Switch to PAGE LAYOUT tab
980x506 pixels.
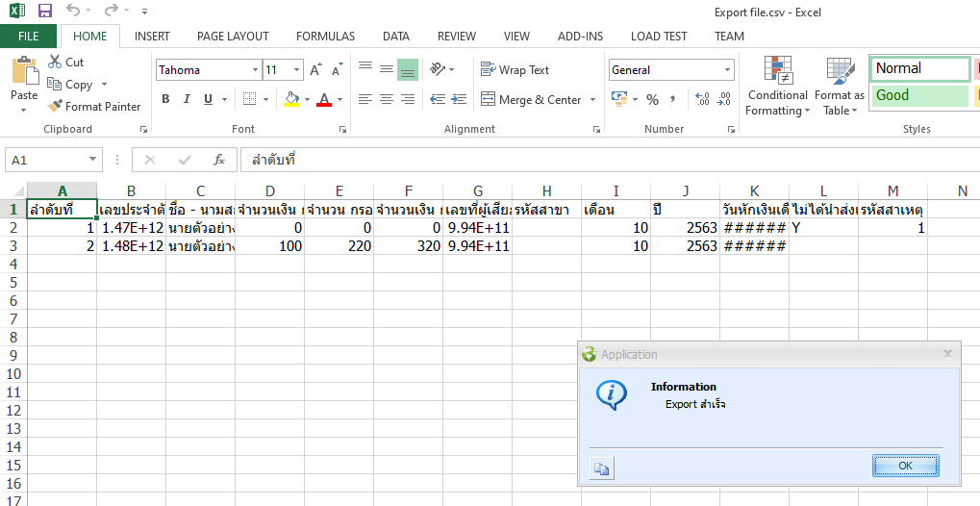pyautogui.click(x=233, y=37)
